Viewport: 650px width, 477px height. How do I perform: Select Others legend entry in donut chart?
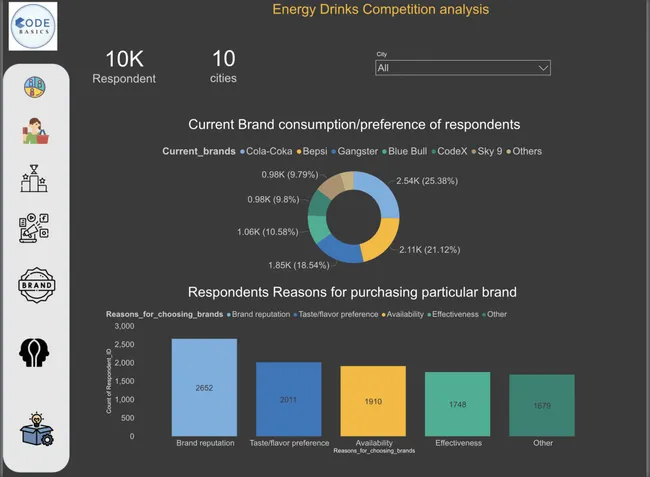tap(524, 151)
